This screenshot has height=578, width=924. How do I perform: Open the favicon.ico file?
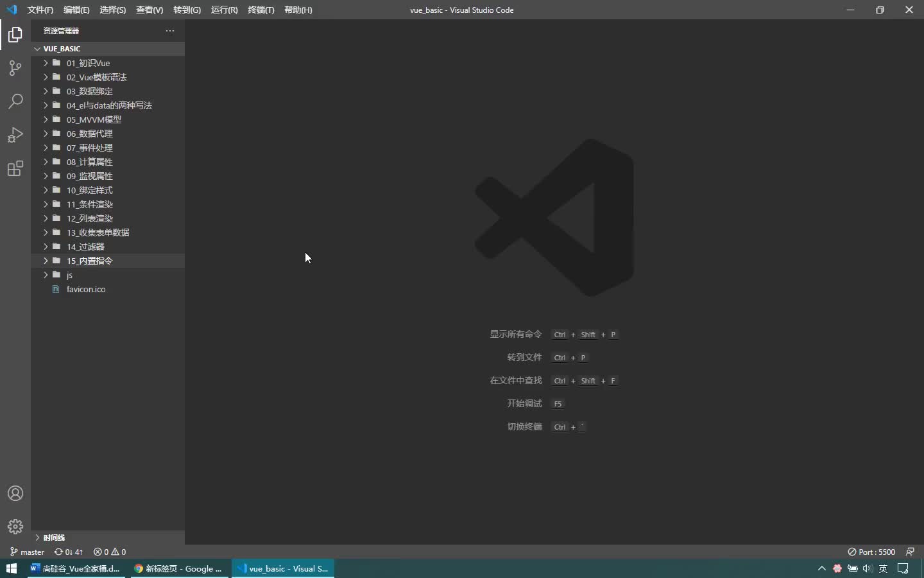(108, 289)
